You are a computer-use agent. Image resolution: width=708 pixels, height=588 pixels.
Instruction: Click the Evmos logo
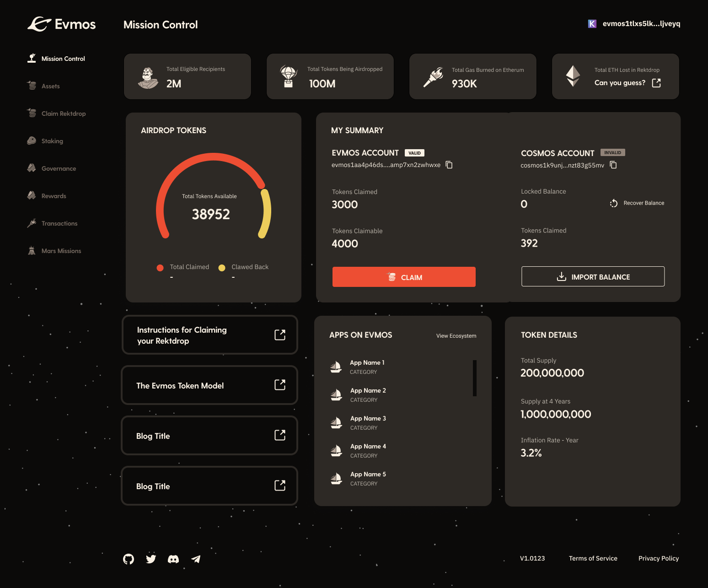pos(62,24)
